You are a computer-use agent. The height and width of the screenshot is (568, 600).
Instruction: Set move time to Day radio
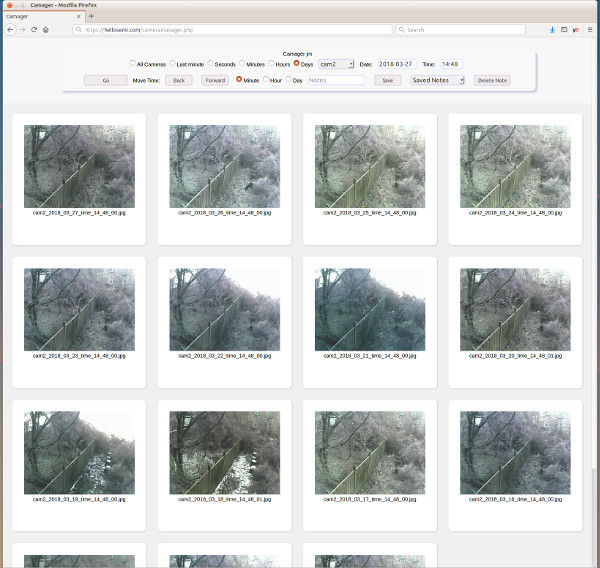pos(289,79)
